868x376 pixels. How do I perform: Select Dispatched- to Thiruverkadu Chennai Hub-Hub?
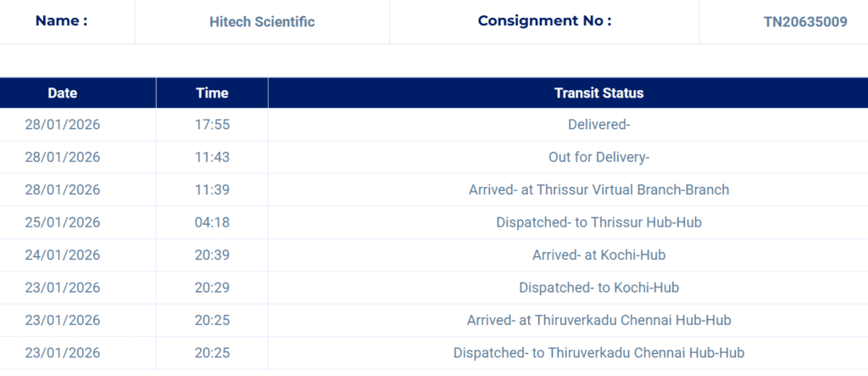pos(598,352)
